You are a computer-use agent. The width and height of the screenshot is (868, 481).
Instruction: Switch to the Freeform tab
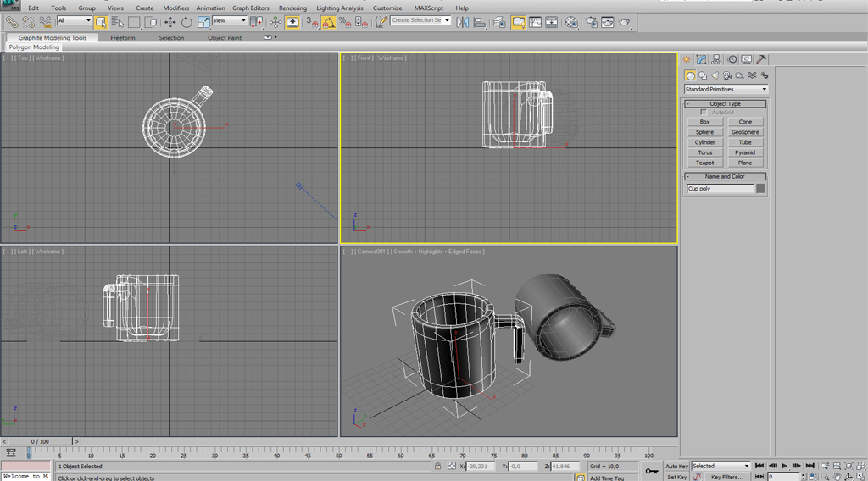coord(123,37)
